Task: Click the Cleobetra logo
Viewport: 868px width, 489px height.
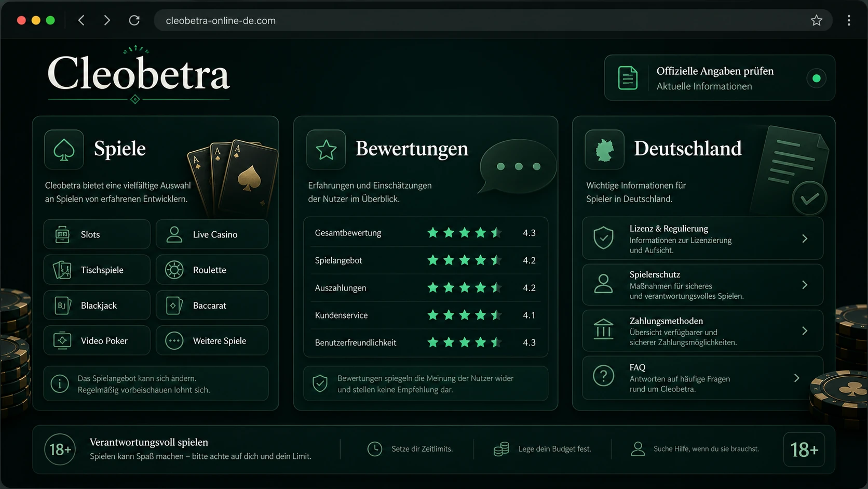Action: point(138,75)
